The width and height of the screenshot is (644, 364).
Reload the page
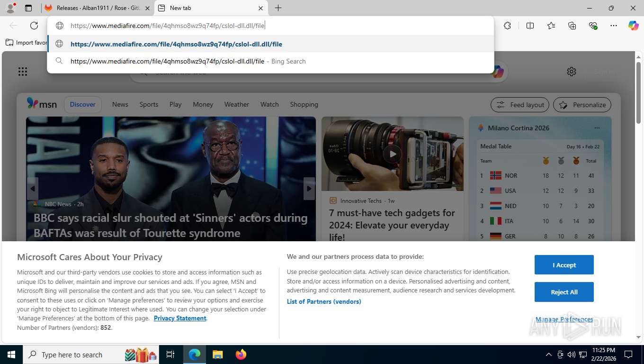[34, 26]
